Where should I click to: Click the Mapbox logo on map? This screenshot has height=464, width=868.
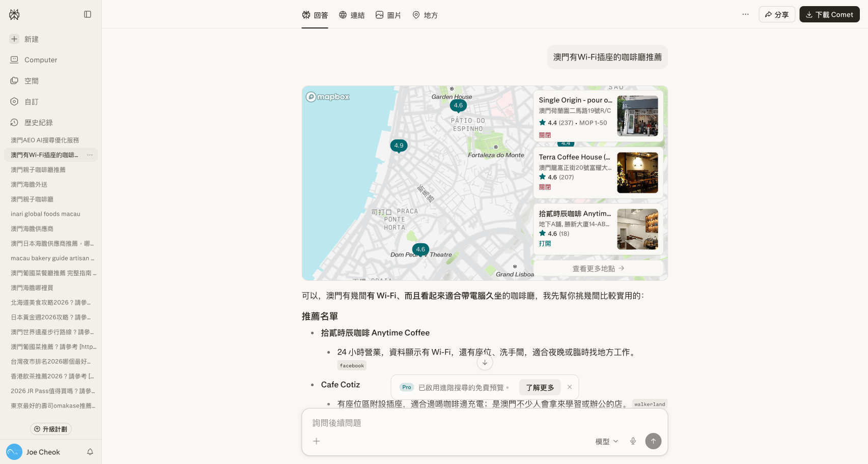[x=328, y=97]
